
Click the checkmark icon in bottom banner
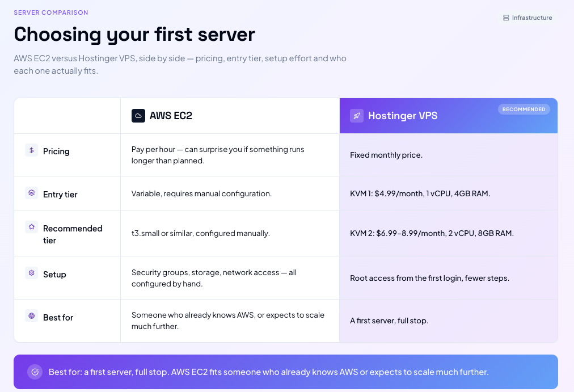[35, 372]
